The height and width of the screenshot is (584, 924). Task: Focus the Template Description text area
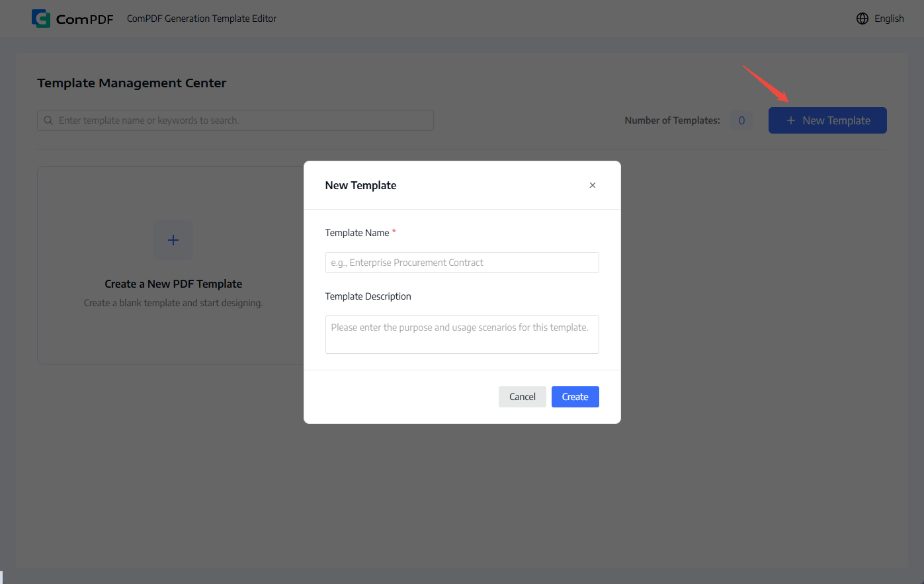[x=462, y=335]
